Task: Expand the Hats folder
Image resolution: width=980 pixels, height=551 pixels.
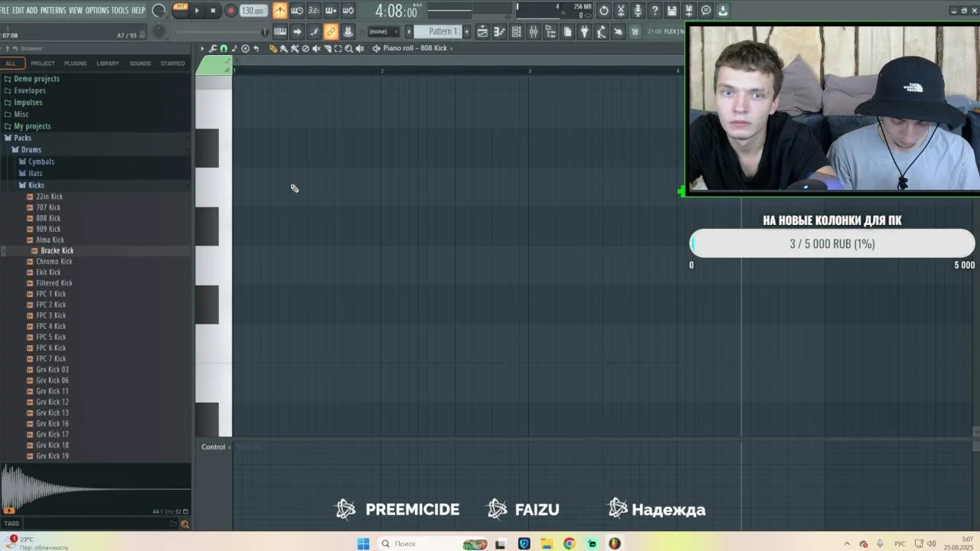Action: [35, 174]
